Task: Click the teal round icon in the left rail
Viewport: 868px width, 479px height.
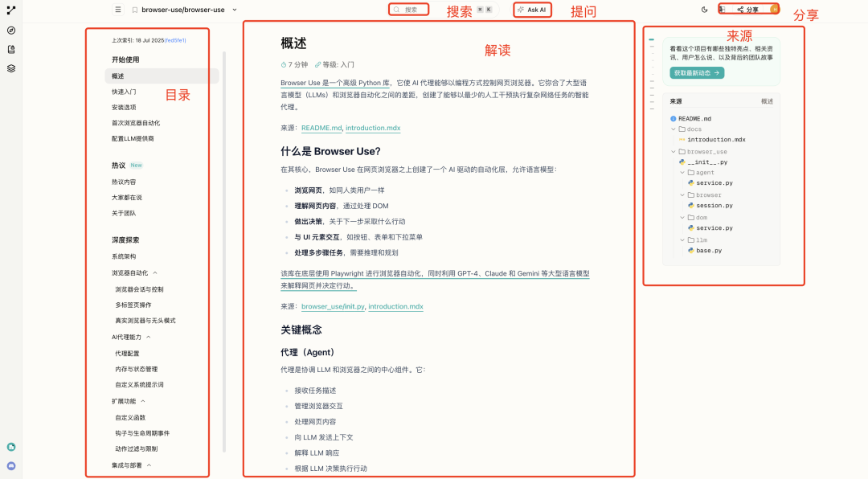Action: [x=11, y=447]
